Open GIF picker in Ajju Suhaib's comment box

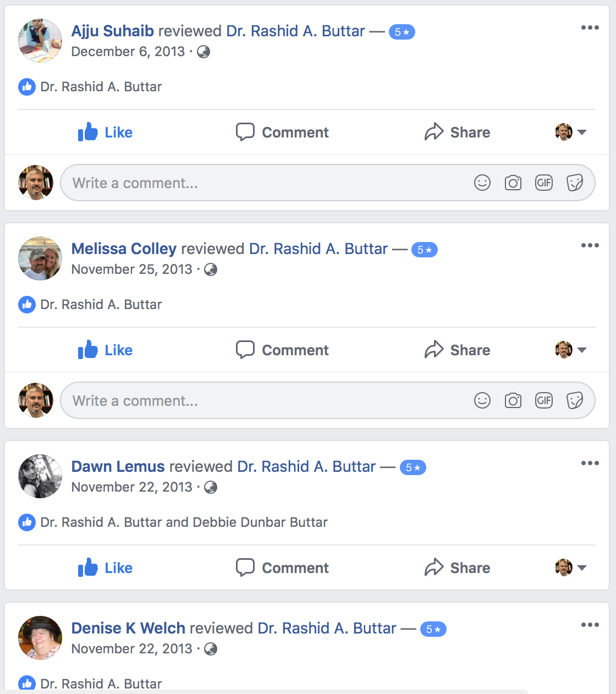pyautogui.click(x=544, y=183)
